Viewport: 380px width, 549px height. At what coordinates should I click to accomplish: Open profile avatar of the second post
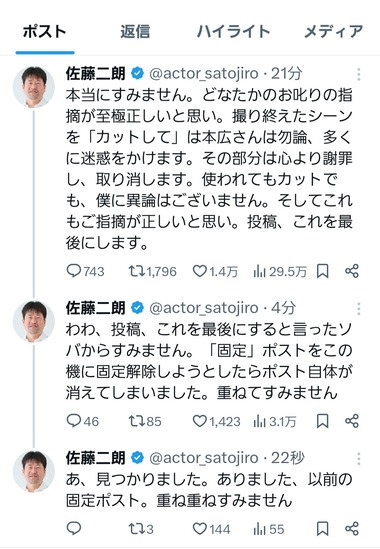pyautogui.click(x=34, y=321)
